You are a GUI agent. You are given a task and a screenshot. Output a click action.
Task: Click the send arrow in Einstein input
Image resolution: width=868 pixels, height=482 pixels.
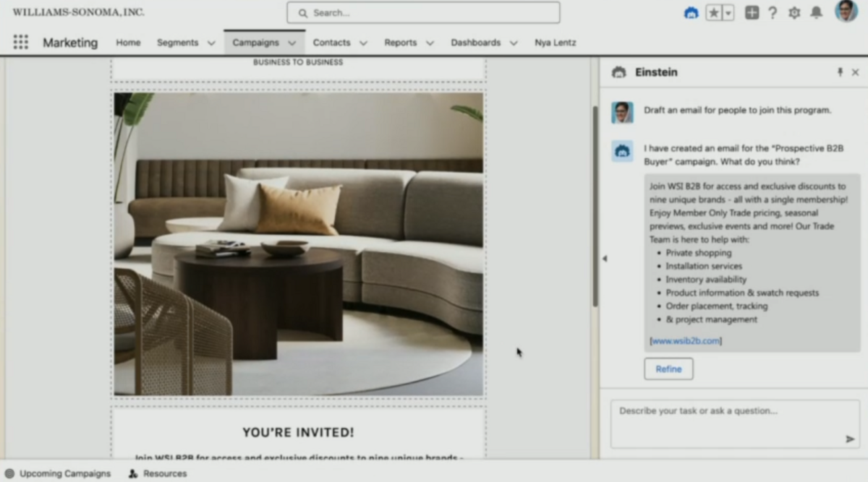coord(850,439)
